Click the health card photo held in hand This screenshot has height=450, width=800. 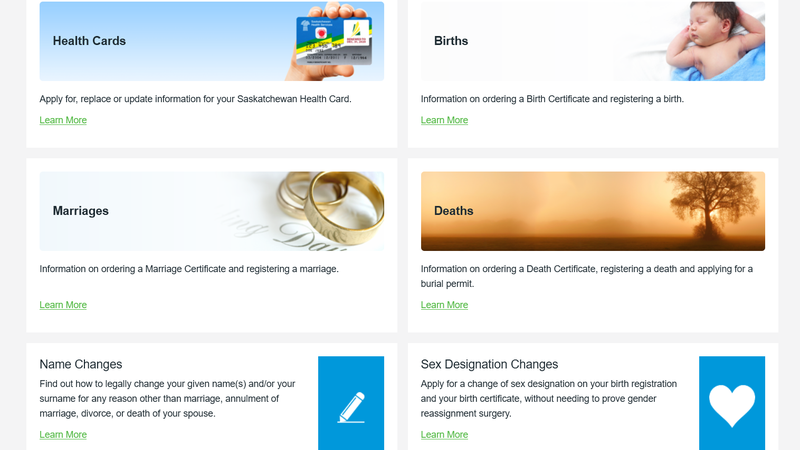334,41
